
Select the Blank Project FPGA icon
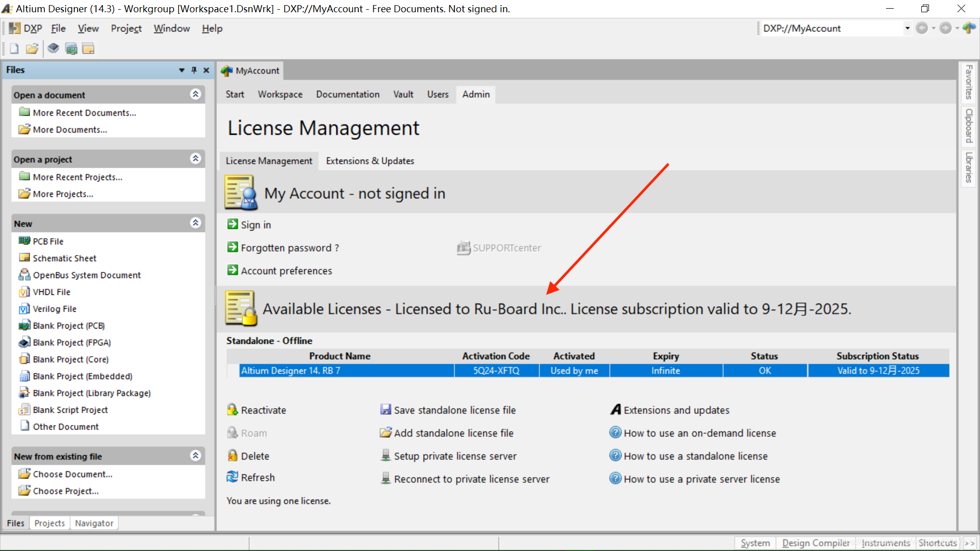pos(24,342)
